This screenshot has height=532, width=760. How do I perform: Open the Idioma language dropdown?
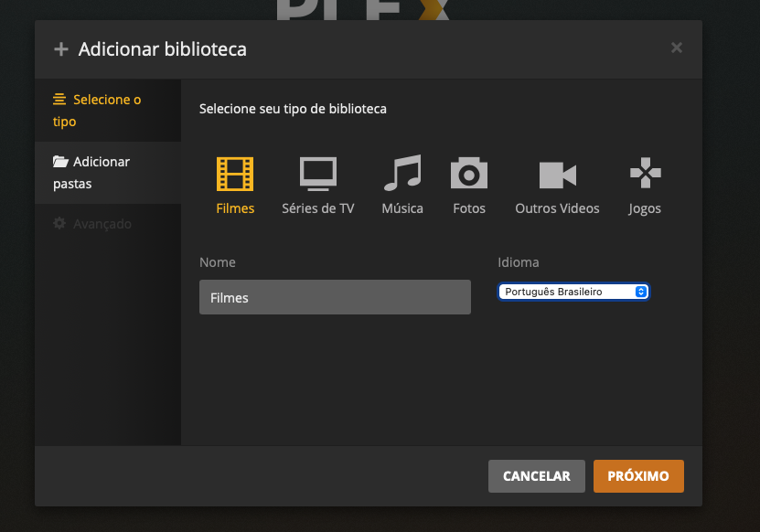(x=573, y=292)
